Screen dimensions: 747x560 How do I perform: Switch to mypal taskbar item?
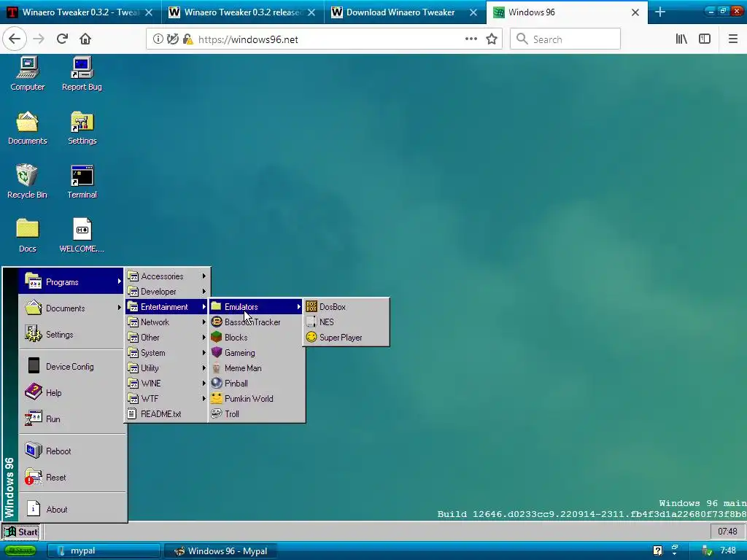click(x=104, y=551)
